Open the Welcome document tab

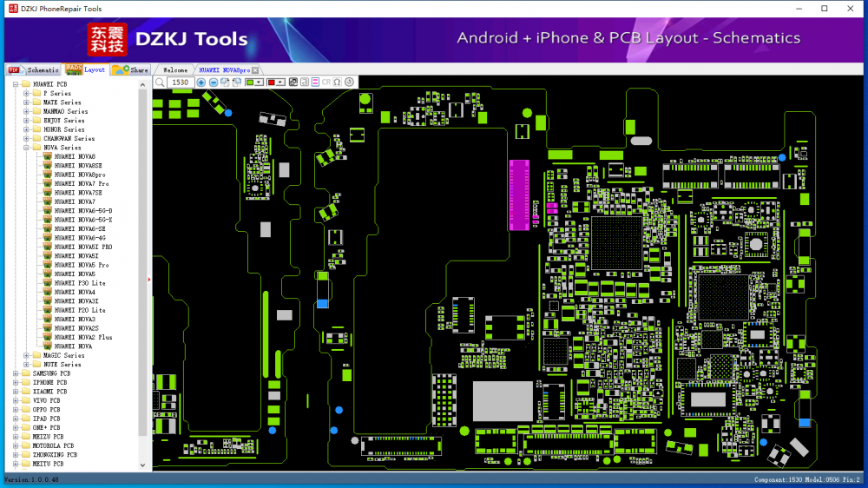(x=175, y=70)
